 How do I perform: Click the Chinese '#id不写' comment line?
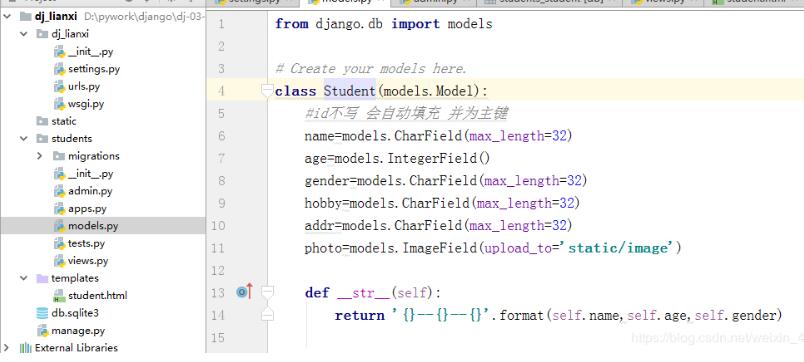[x=406, y=113]
